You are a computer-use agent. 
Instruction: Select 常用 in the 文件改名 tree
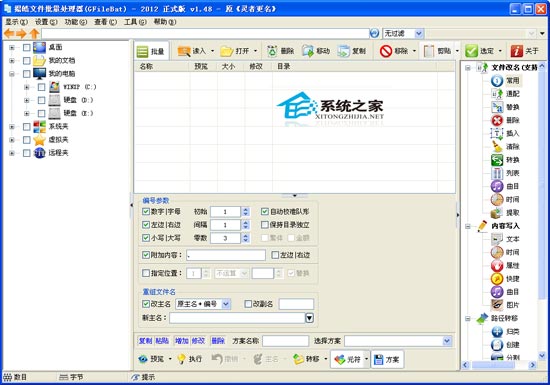tap(512, 81)
